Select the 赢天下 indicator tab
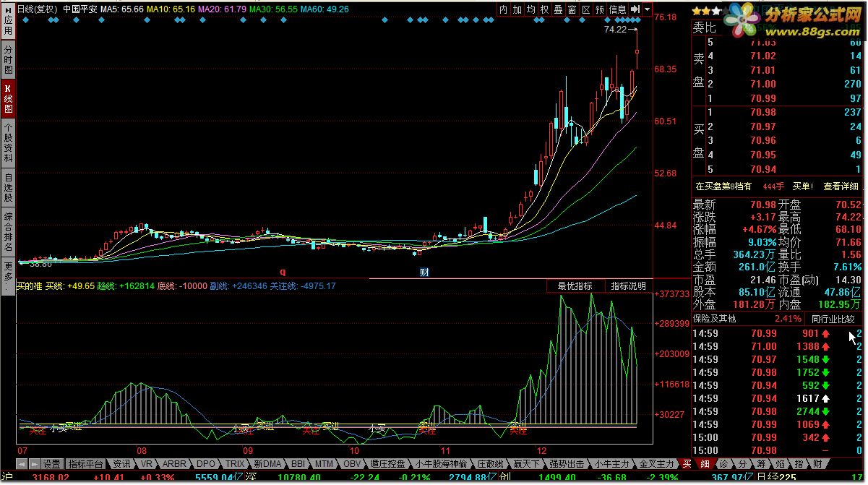Viewport: 868px width, 485px height. (x=527, y=464)
